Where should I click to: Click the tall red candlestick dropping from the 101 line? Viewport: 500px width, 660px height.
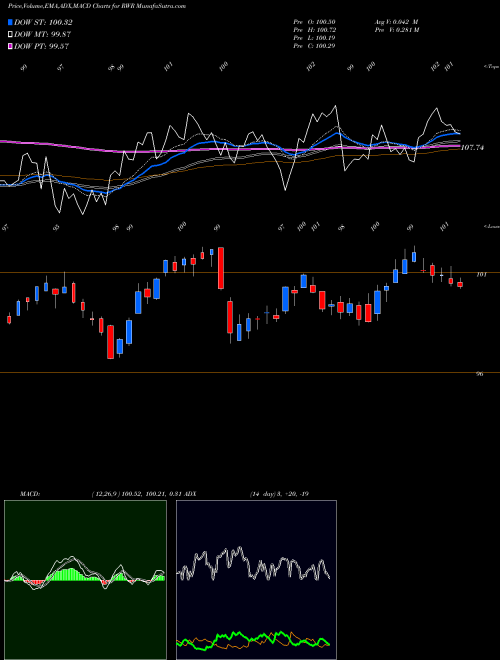coord(221,268)
